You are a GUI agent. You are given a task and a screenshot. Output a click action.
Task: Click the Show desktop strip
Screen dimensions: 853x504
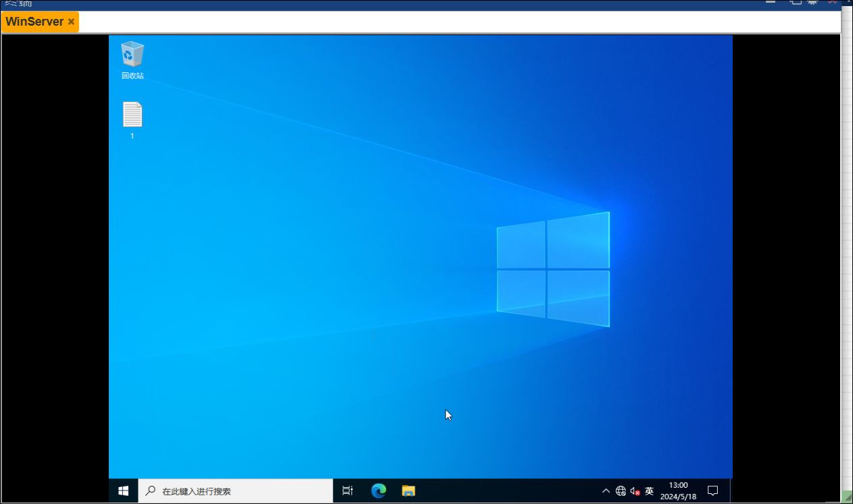[731, 491]
